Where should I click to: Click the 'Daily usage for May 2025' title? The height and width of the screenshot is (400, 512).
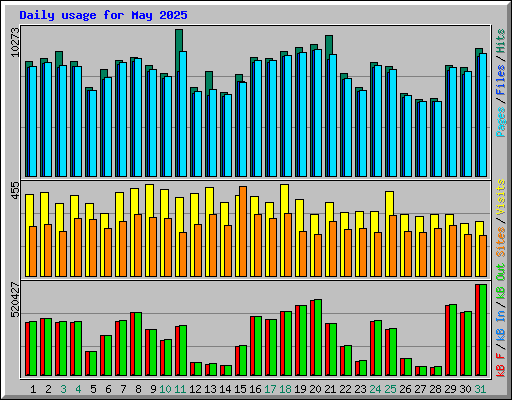tap(103, 15)
